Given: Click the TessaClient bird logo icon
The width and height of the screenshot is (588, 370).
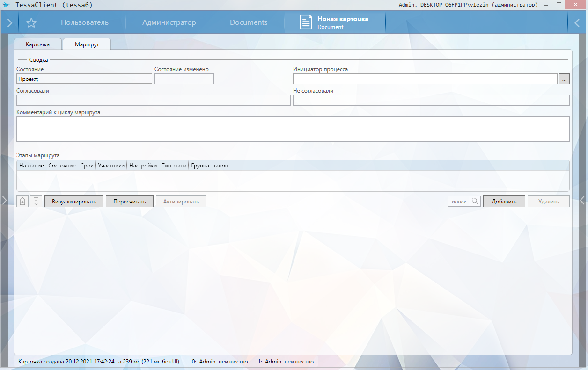Looking at the screenshot, I should pos(6,5).
